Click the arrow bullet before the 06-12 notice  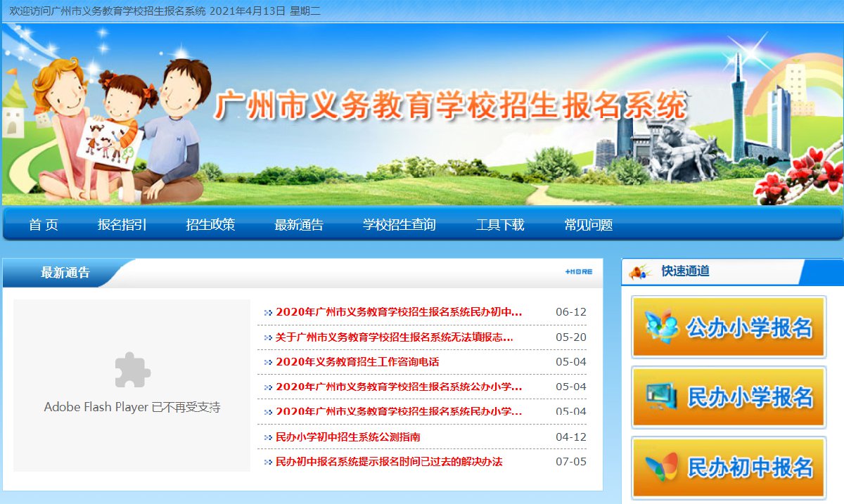click(x=268, y=313)
